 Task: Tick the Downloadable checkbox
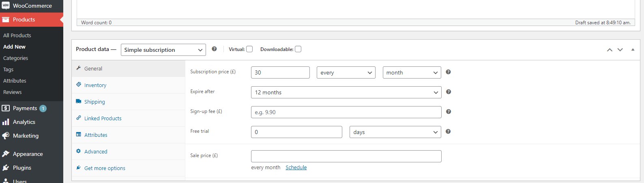coord(298,49)
